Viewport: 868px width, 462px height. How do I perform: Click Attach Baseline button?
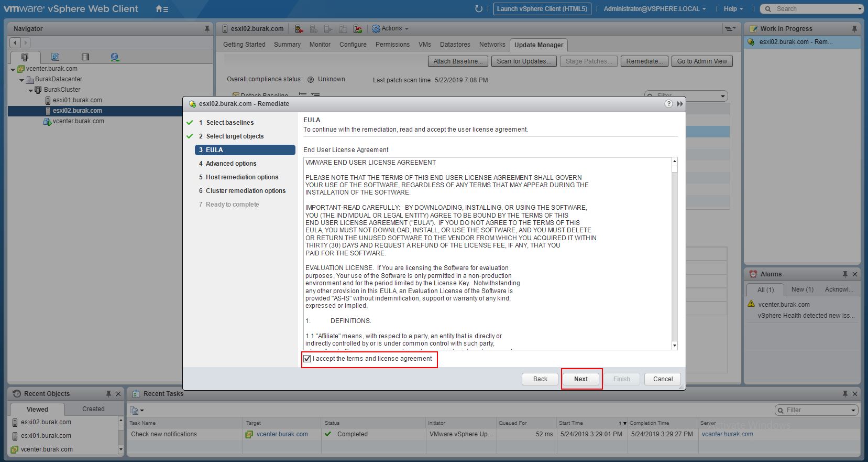pos(458,61)
